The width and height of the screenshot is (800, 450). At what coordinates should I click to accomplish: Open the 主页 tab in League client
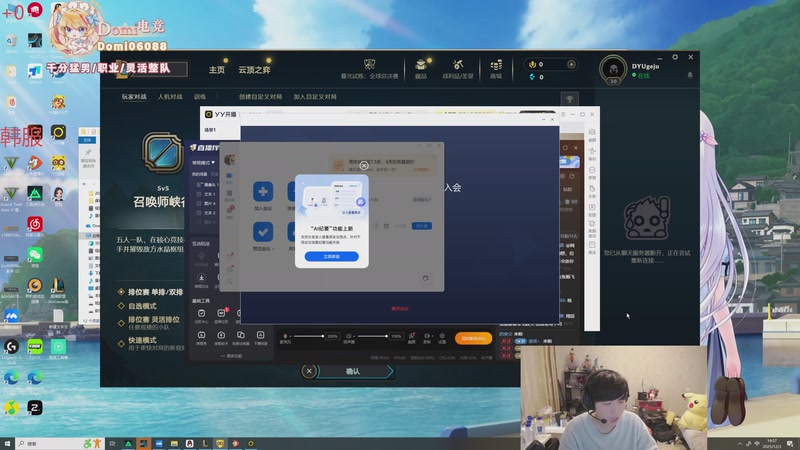[x=216, y=70]
